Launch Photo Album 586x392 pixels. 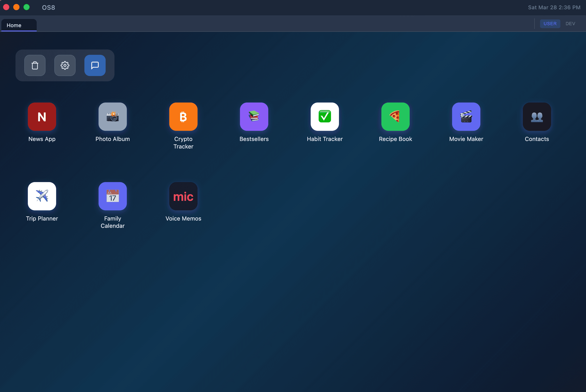tap(112, 116)
